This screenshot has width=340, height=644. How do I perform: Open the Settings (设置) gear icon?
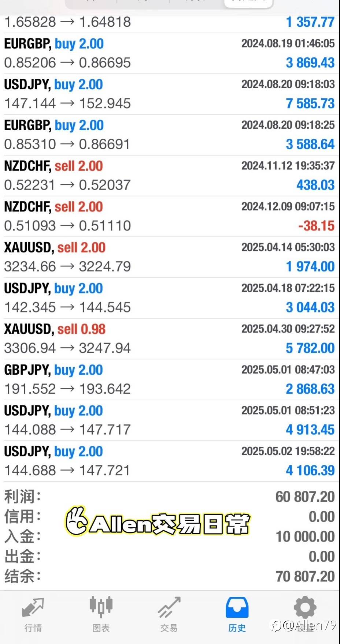pos(305,607)
